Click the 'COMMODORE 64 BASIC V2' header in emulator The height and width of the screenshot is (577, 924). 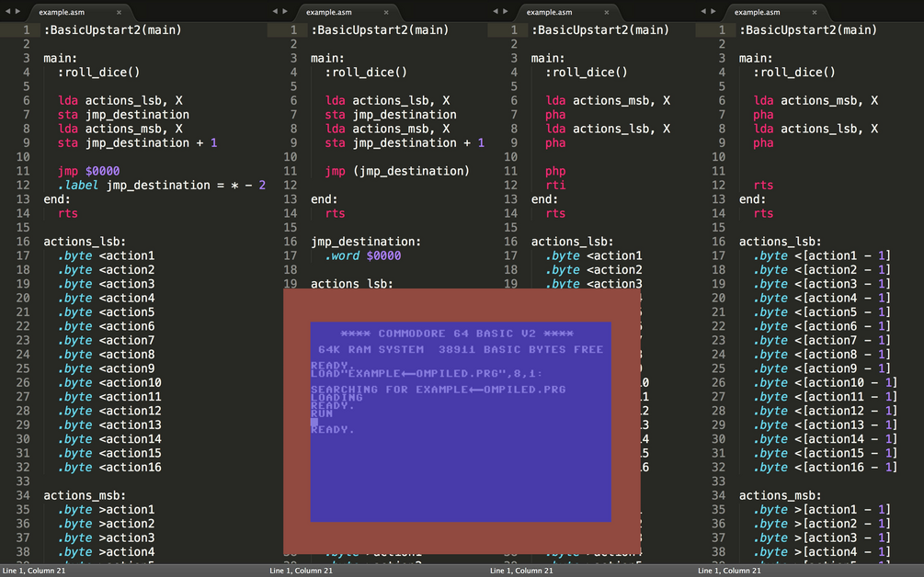457,334
